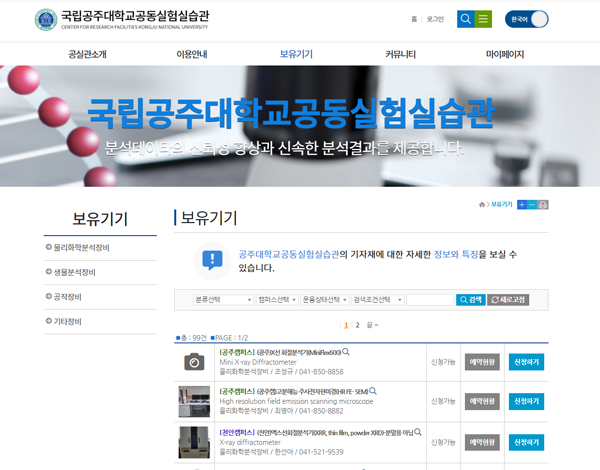Go to page 1

point(346,325)
